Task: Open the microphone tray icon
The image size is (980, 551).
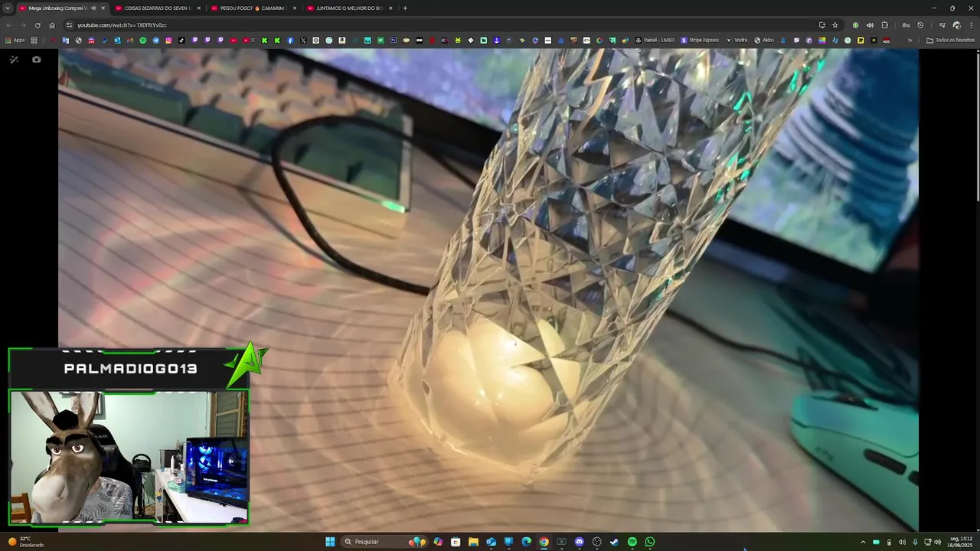Action: (915, 542)
